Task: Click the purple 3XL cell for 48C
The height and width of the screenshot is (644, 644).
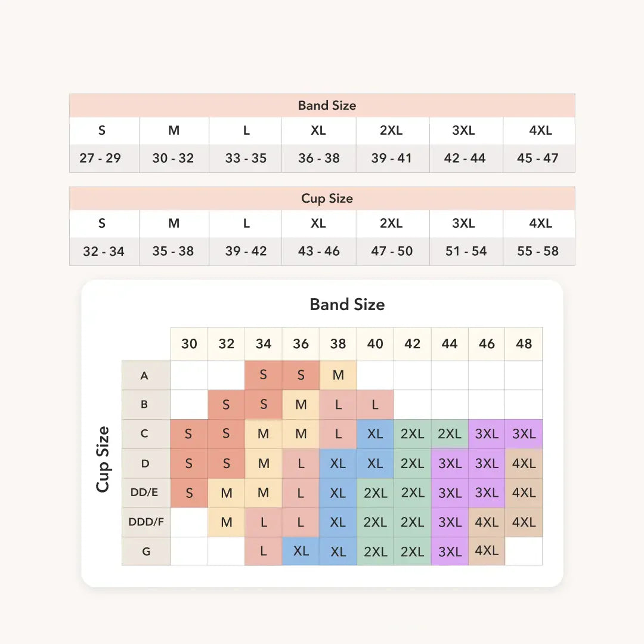Action: tap(524, 434)
